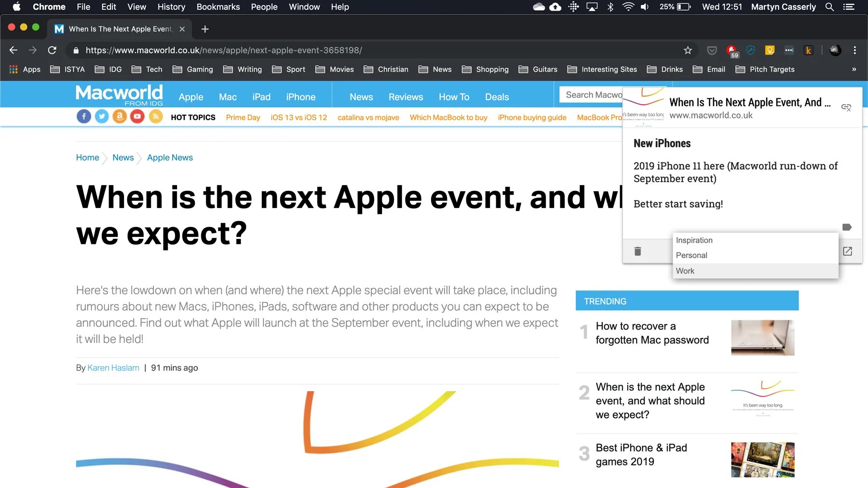Select the Personal label

pyautogui.click(x=755, y=255)
